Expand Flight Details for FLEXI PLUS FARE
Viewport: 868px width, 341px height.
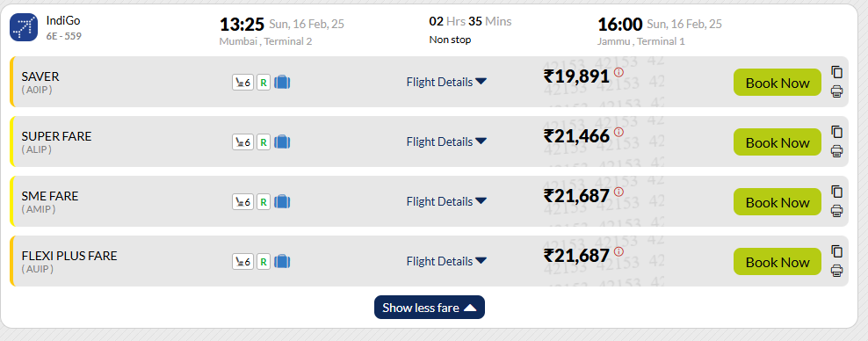click(x=446, y=261)
